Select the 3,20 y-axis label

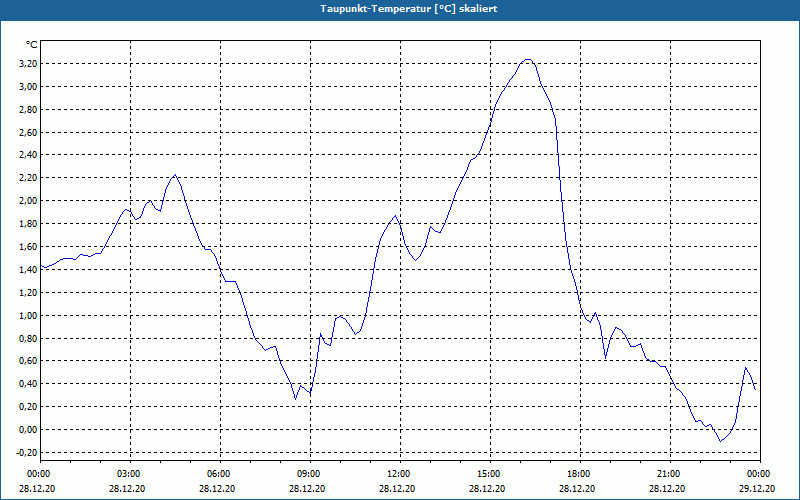[29, 64]
